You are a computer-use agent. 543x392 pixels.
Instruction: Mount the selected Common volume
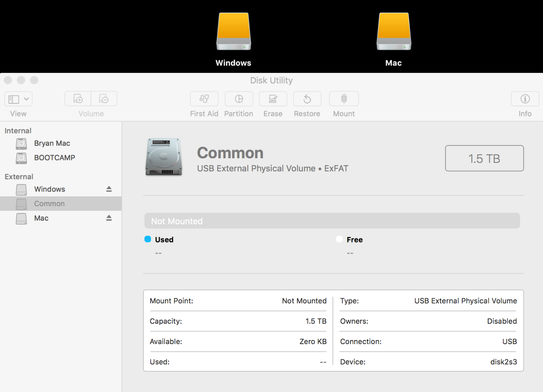point(344,99)
